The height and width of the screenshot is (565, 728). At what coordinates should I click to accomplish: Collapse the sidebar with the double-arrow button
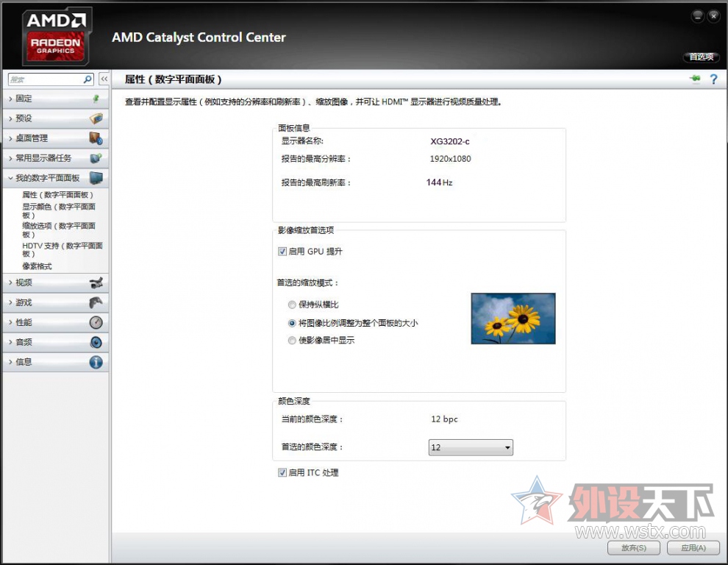point(104,79)
